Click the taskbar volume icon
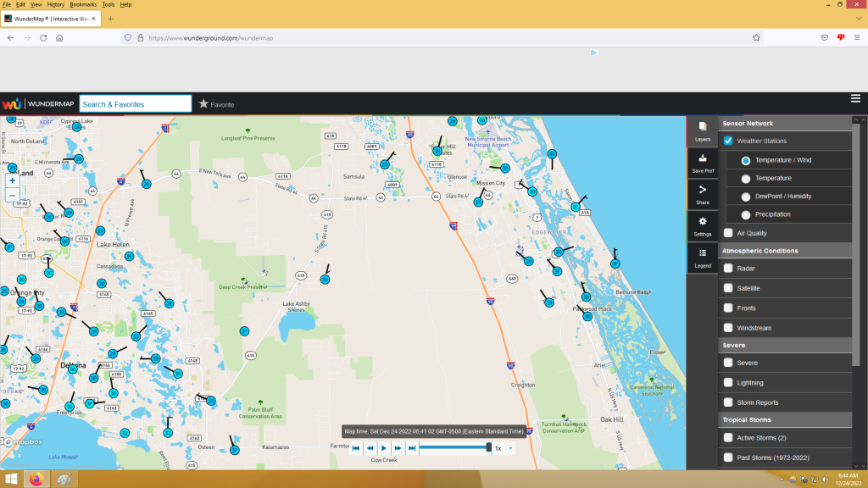 pos(826,480)
